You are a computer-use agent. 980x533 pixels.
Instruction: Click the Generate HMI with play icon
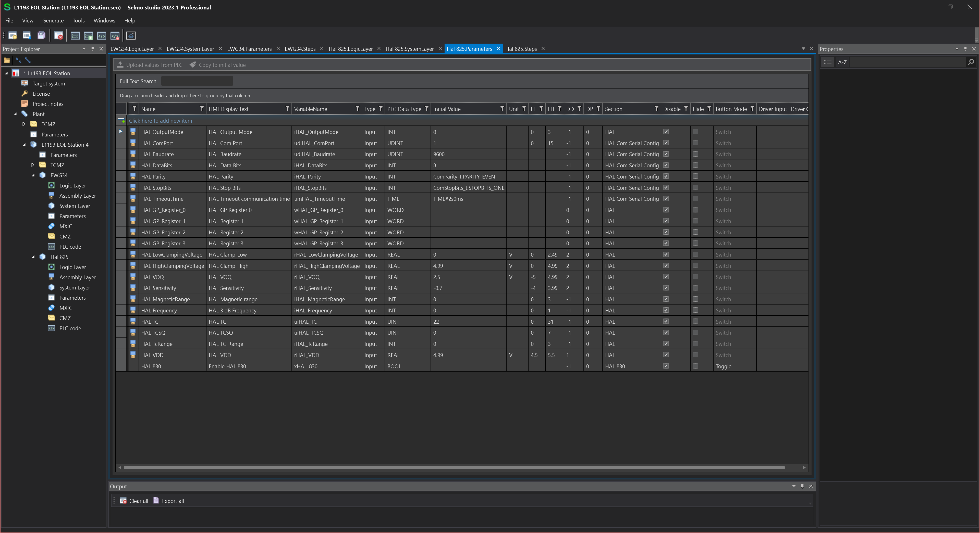coord(88,36)
